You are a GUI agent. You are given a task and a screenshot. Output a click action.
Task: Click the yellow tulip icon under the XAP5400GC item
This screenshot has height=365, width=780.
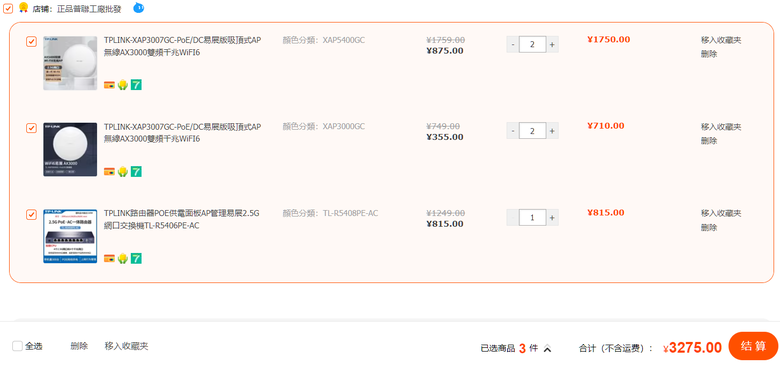coord(123,85)
